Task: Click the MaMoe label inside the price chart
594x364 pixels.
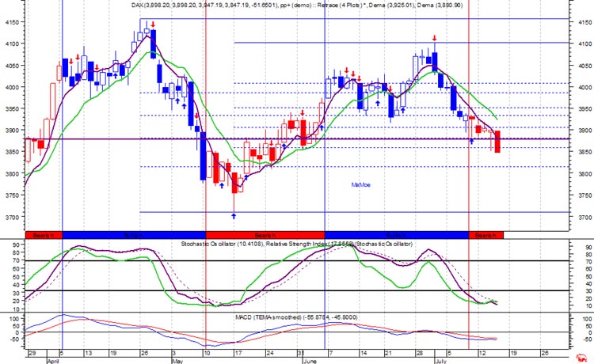Action: pyautogui.click(x=360, y=185)
